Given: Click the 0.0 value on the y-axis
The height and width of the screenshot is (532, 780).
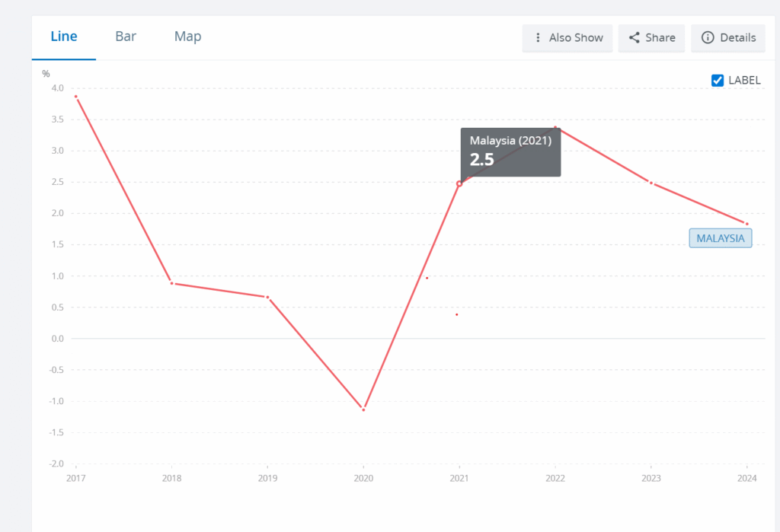Looking at the screenshot, I should point(57,339).
